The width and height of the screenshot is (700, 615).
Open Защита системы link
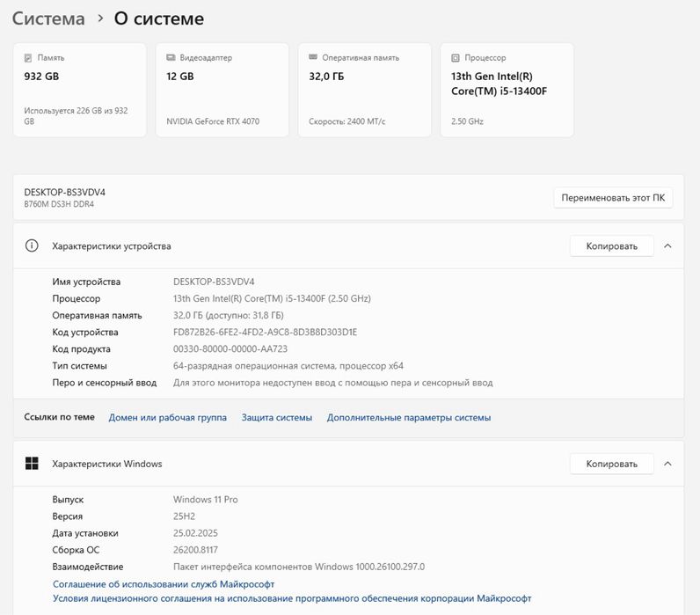point(277,418)
